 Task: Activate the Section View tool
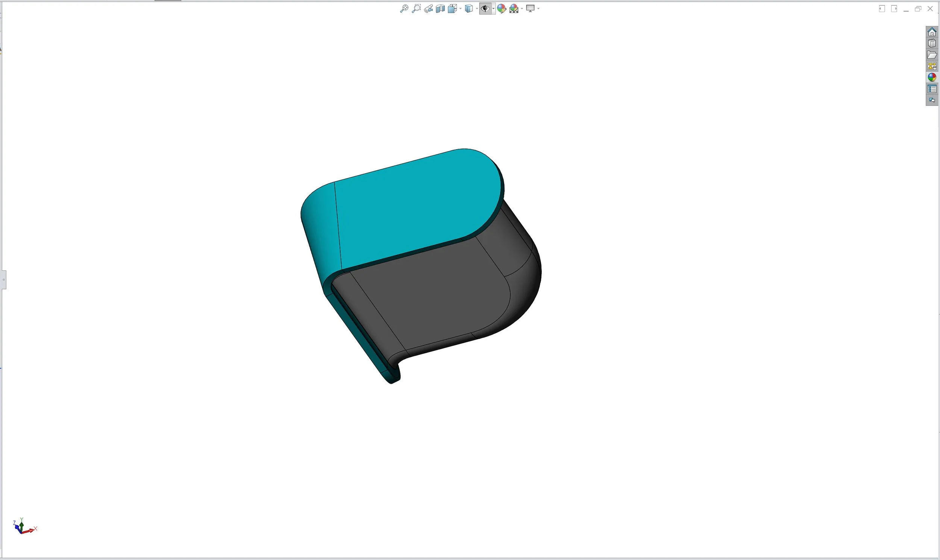coord(440,9)
